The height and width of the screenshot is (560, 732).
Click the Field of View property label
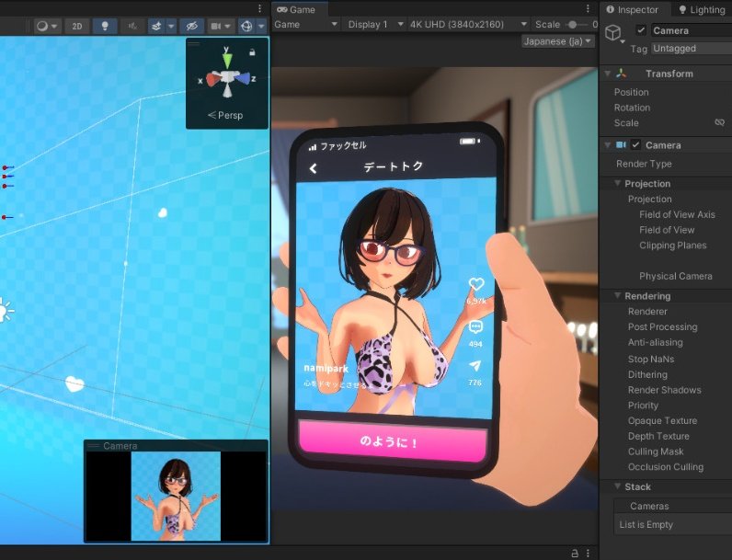(x=667, y=230)
